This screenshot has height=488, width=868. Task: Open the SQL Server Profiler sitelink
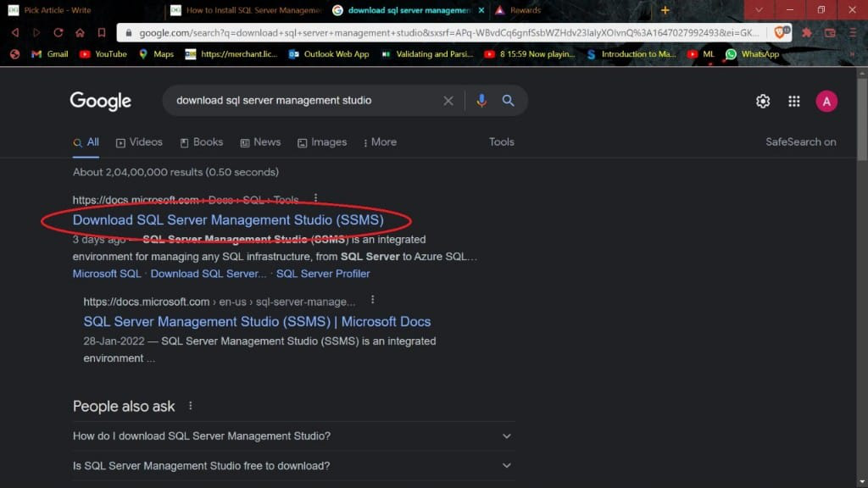(323, 274)
